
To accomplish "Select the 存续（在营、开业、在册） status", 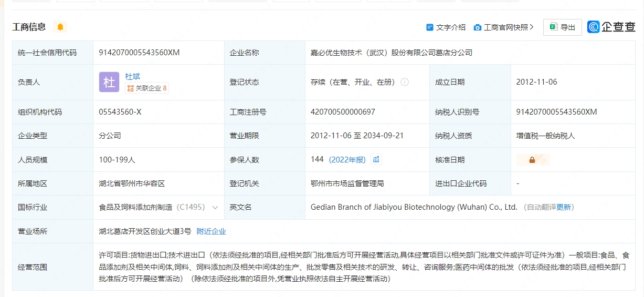I will pos(353,83).
